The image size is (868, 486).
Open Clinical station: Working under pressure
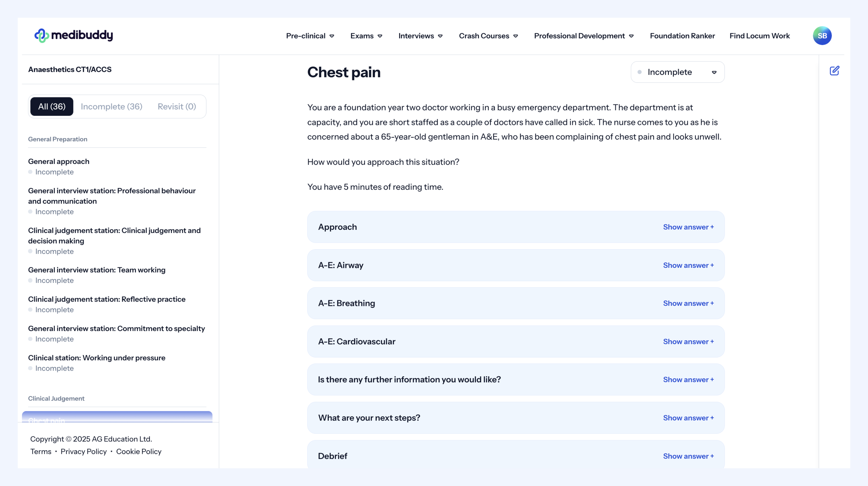[x=97, y=358]
